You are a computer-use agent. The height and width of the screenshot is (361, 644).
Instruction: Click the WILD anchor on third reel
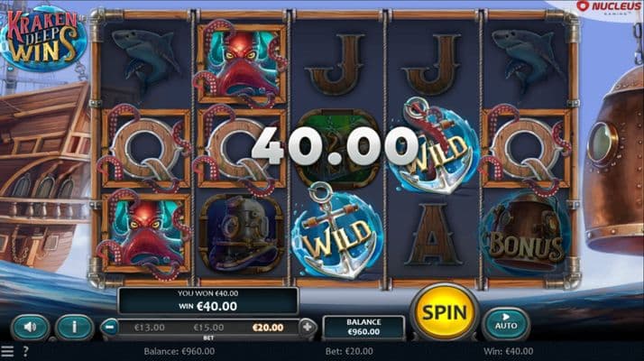(x=336, y=232)
